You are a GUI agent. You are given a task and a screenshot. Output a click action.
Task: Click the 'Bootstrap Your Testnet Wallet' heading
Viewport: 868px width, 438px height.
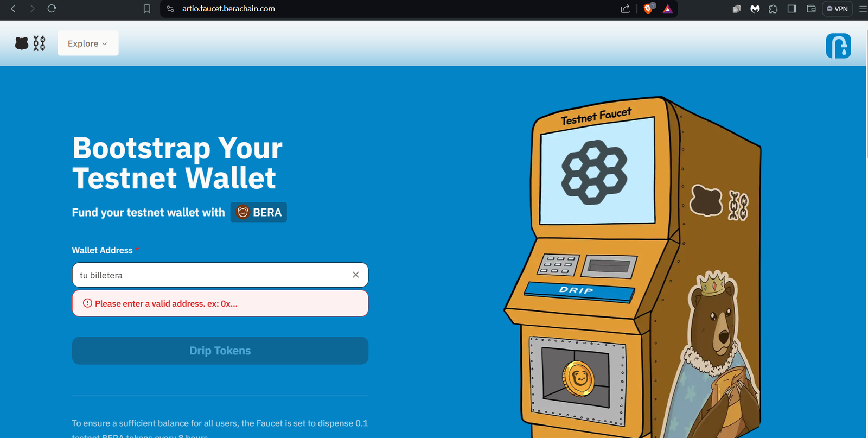pos(177,163)
